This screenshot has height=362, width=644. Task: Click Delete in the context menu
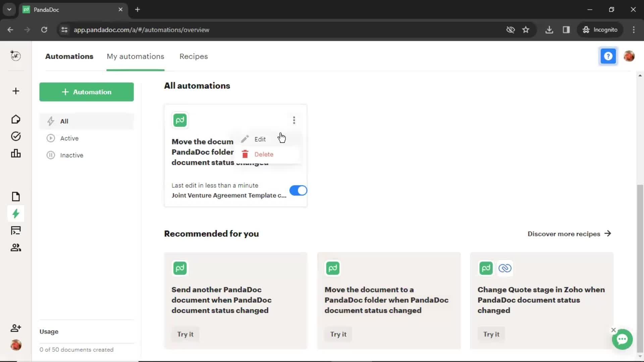tap(264, 154)
